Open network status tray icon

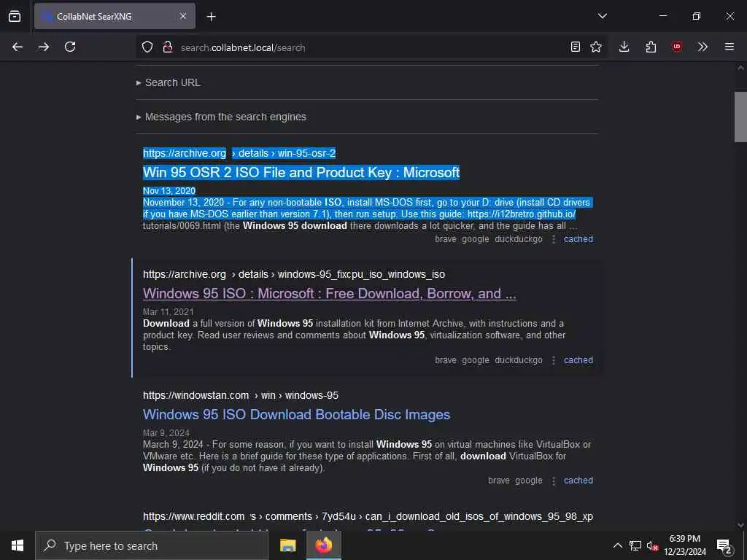(x=635, y=545)
